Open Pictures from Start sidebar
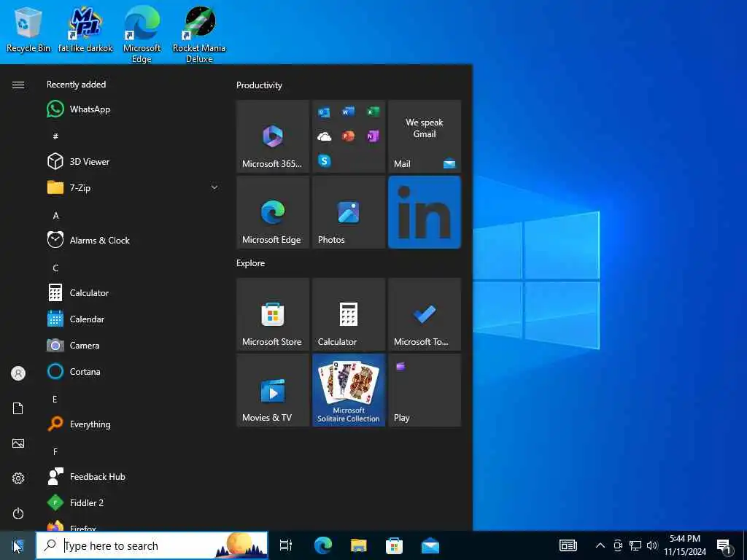747x560 pixels. coord(18,443)
